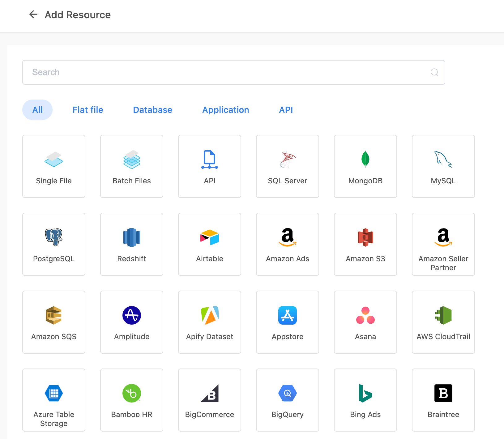Click the "BigQuery" label
The width and height of the screenshot is (504, 439).
pos(288,415)
